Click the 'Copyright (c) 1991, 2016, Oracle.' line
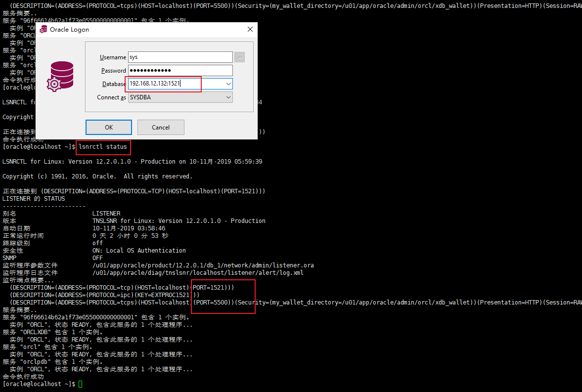 click(97, 176)
